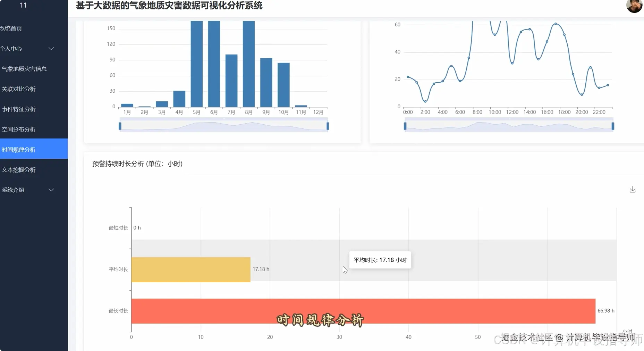Open the user avatar profile menu
The height and width of the screenshot is (351, 644).
tap(634, 6)
